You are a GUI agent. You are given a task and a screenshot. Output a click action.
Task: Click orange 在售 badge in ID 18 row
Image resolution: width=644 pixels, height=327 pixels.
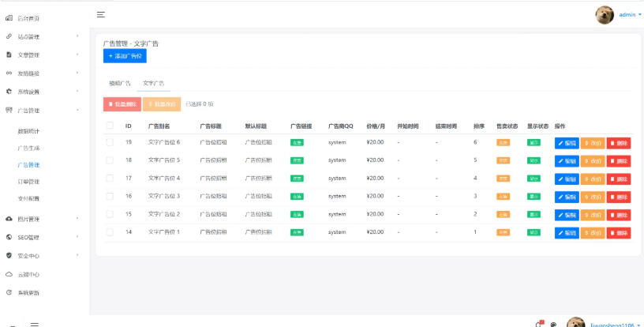[x=504, y=160]
